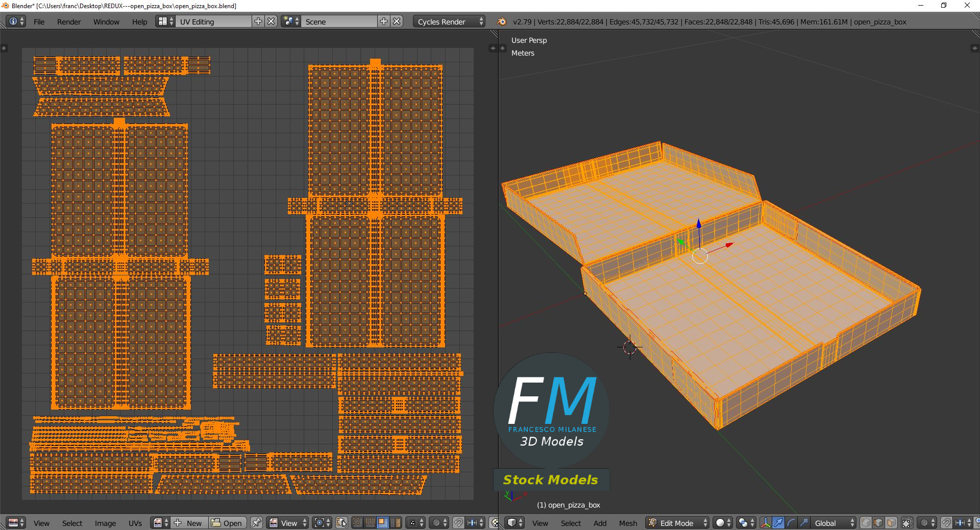This screenshot has height=530, width=980.
Task: Switch to face select mode
Action: click(x=891, y=523)
